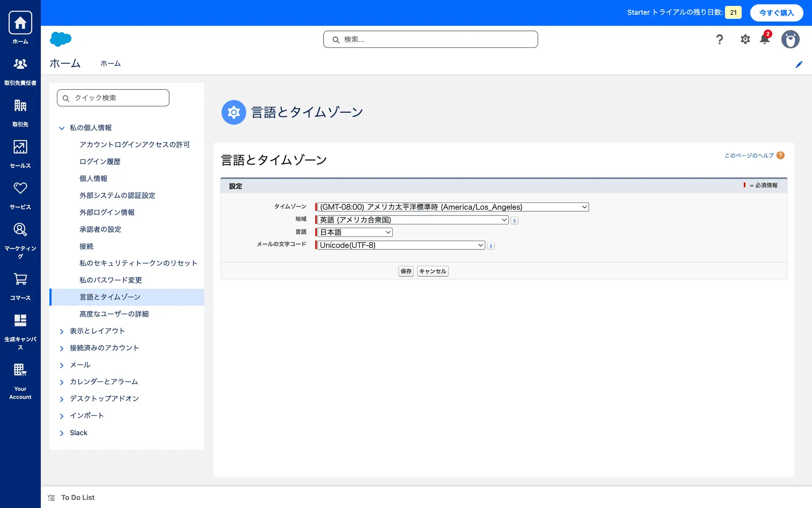The image size is (812, 508).
Task: Open the setup gear icon
Action: coord(745,39)
